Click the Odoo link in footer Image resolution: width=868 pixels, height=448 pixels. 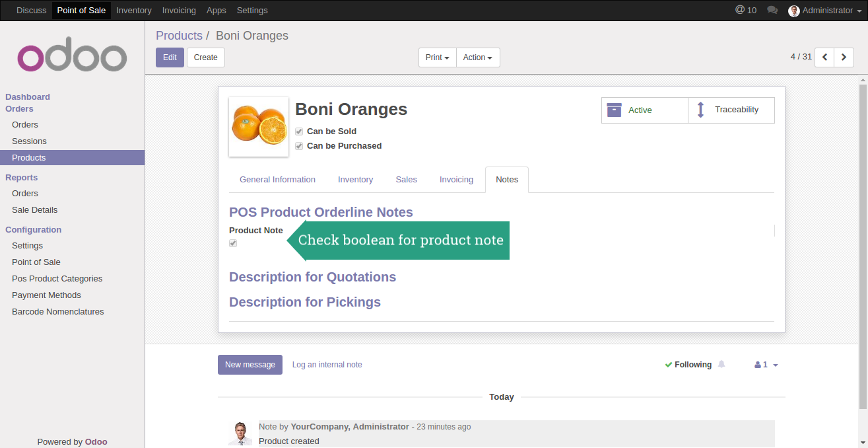pyautogui.click(x=96, y=442)
